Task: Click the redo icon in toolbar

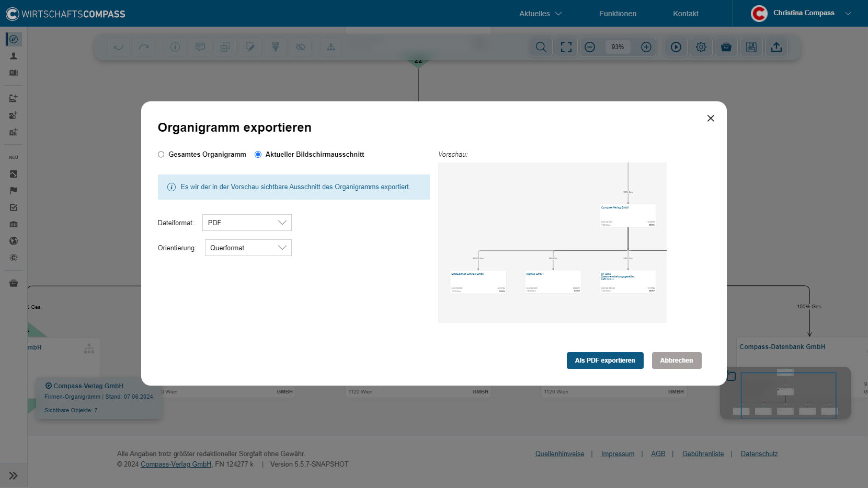Action: click(x=144, y=47)
